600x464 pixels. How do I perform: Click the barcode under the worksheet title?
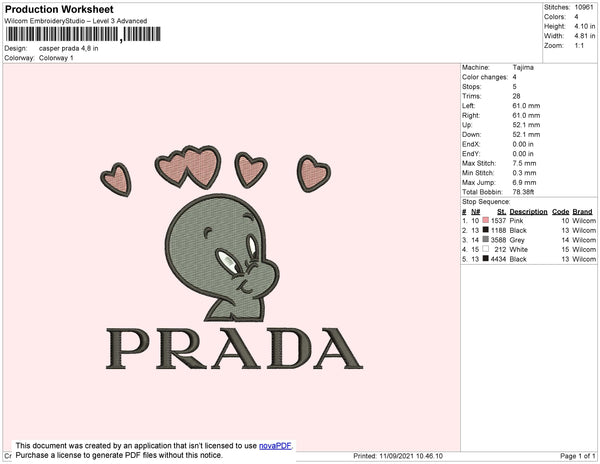[83, 34]
